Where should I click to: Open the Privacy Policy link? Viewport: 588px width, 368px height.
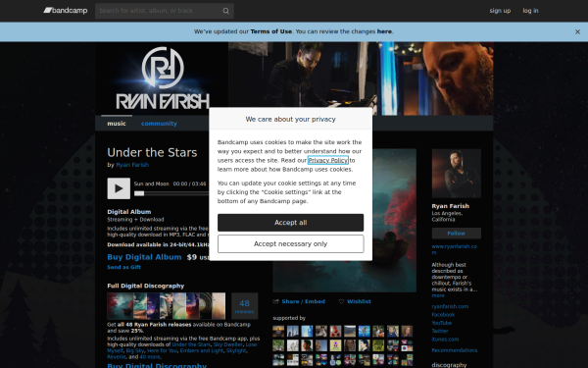click(328, 160)
